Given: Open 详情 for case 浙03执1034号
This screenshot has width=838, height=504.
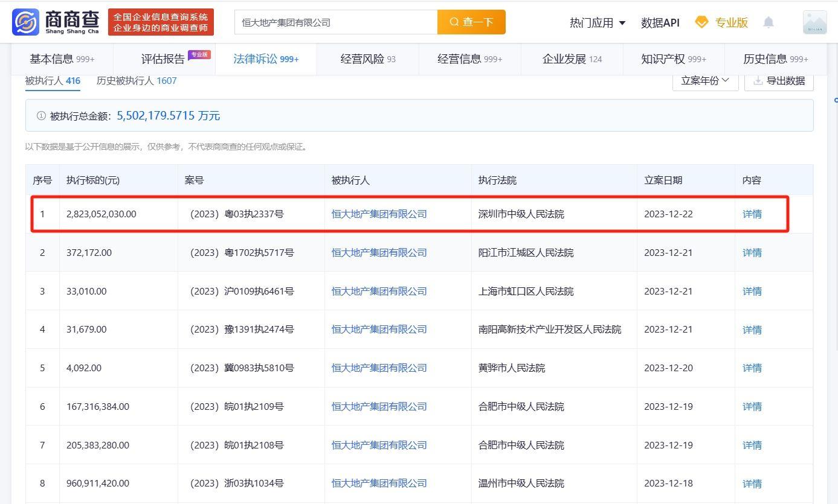Looking at the screenshot, I should click(x=752, y=483).
